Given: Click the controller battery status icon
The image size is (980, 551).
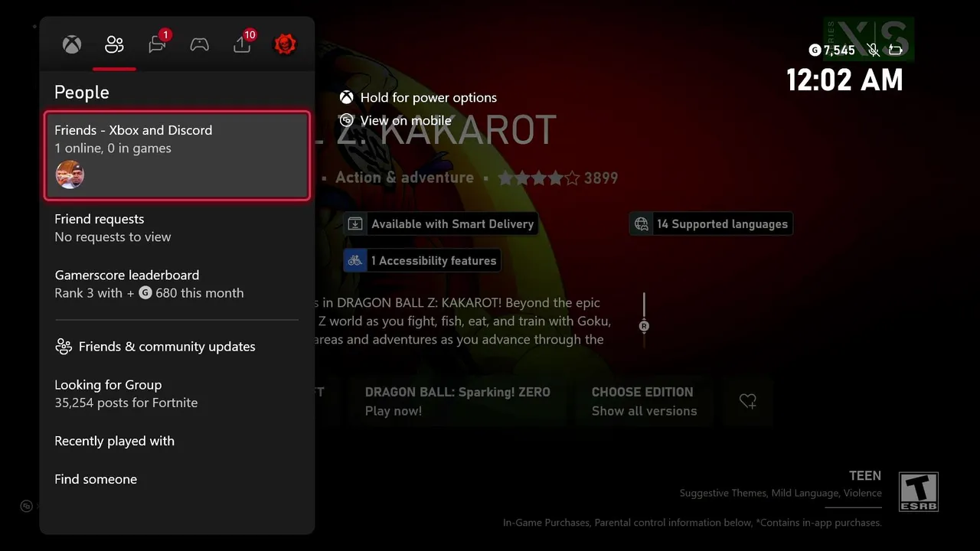Looking at the screenshot, I should (896, 51).
